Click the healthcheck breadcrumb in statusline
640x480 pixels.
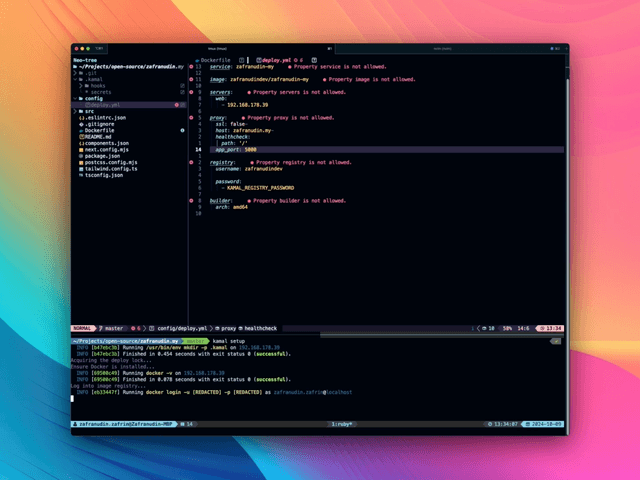258,328
